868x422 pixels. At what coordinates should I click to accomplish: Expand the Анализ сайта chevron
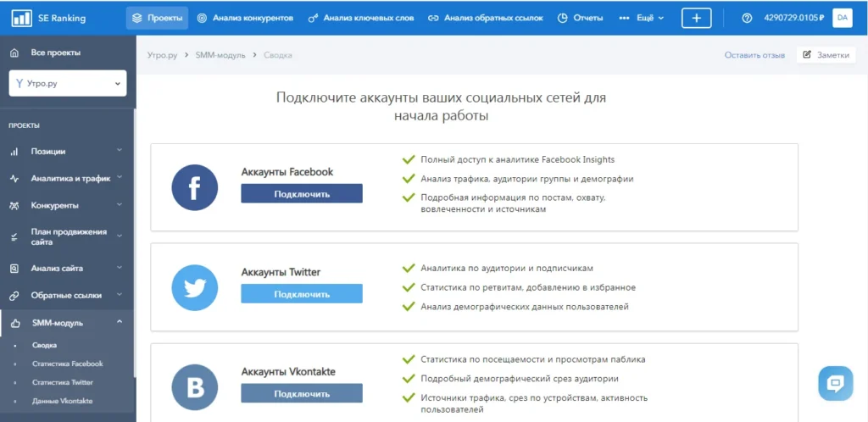119,267
